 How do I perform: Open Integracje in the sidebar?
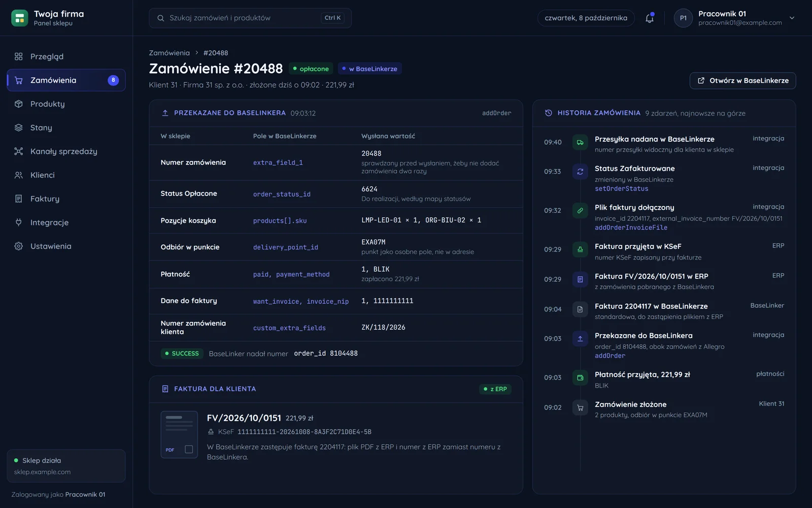66,223
